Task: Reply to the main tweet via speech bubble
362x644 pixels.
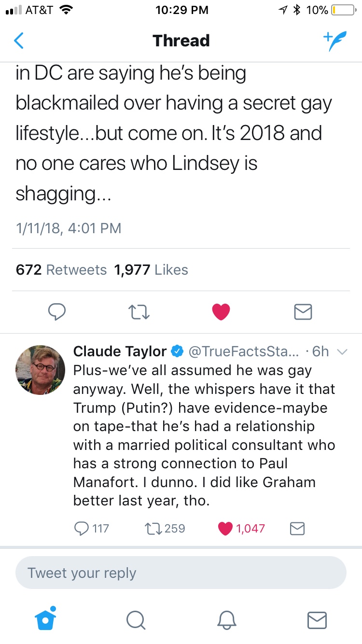Action: [57, 312]
